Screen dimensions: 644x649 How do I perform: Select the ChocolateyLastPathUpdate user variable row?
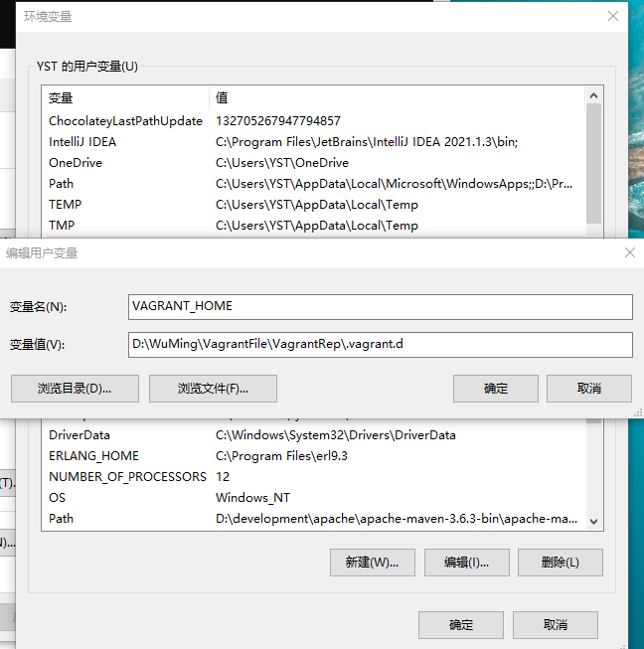click(314, 121)
